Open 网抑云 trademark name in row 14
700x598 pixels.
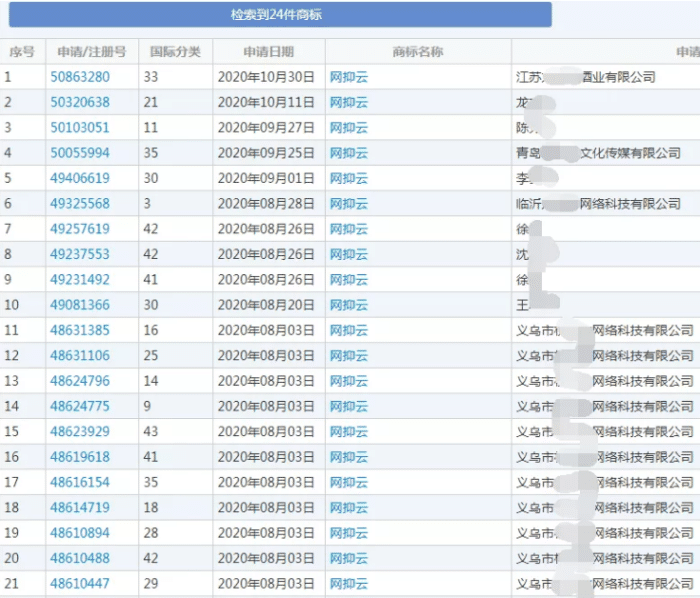[349, 407]
